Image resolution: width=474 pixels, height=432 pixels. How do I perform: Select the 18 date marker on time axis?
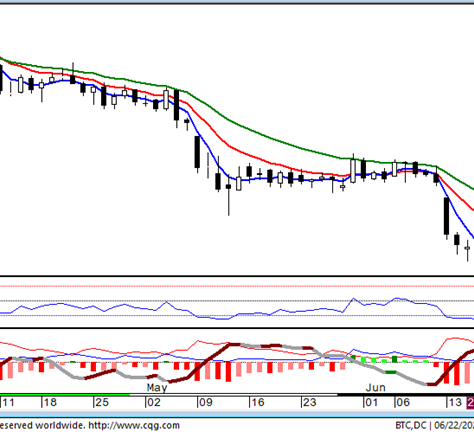tap(50, 402)
